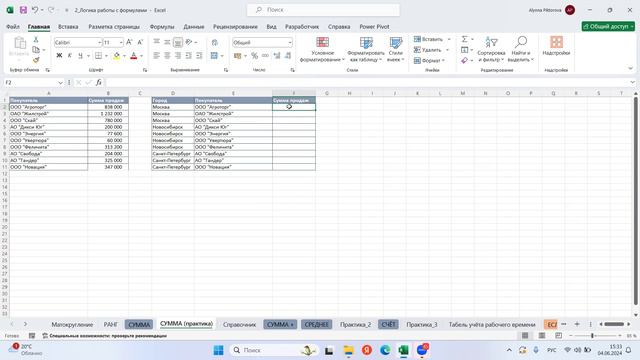Increase font size with larger A
The width and height of the screenshot is (640, 360).
click(x=129, y=42)
